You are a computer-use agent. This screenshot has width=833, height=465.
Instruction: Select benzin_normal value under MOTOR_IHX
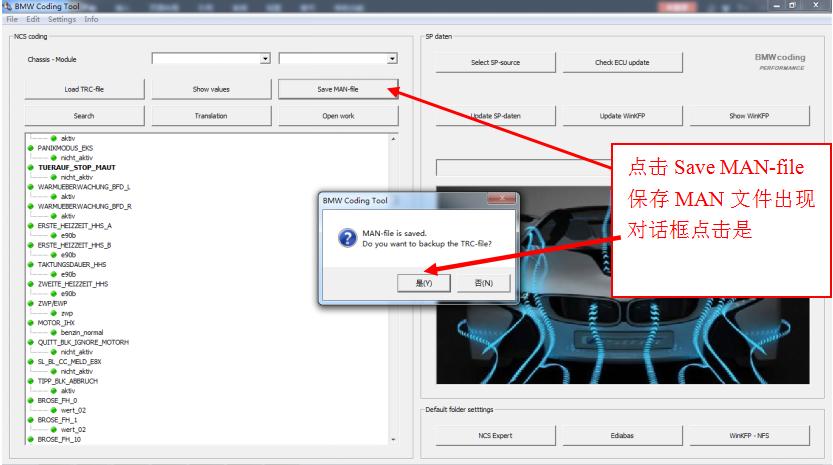pyautogui.click(x=82, y=333)
